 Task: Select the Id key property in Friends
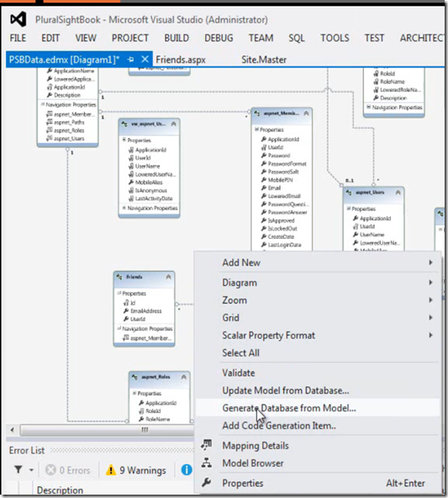click(x=129, y=303)
